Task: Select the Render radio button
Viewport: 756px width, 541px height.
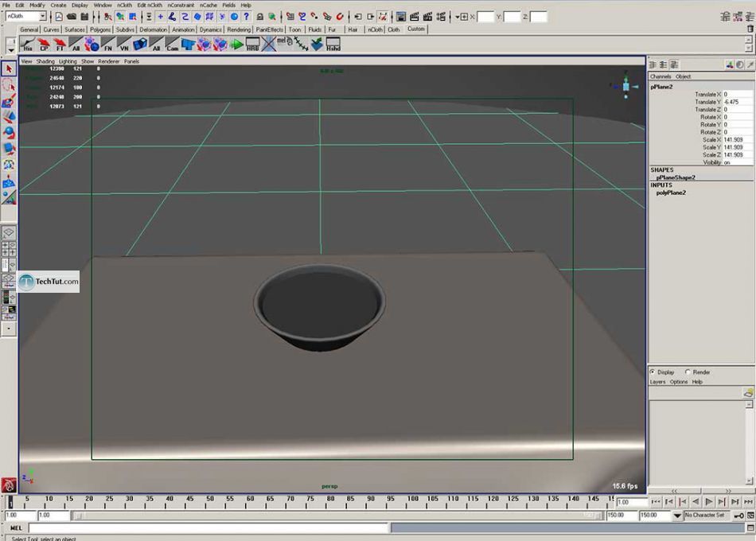Action: click(x=688, y=372)
